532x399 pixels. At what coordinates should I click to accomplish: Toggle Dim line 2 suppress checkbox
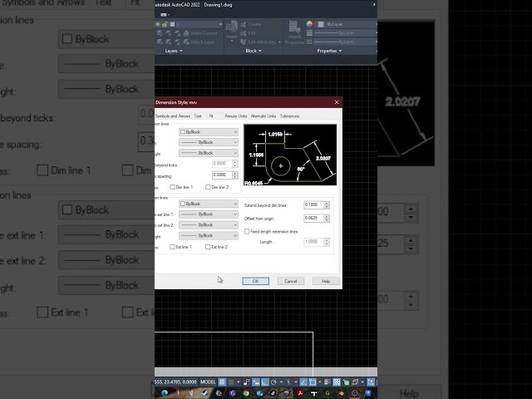coord(208,187)
